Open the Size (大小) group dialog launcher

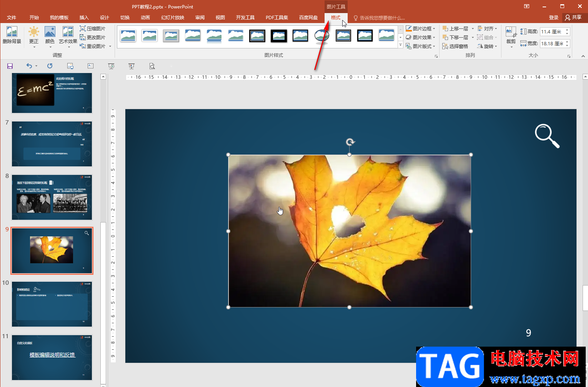569,56
